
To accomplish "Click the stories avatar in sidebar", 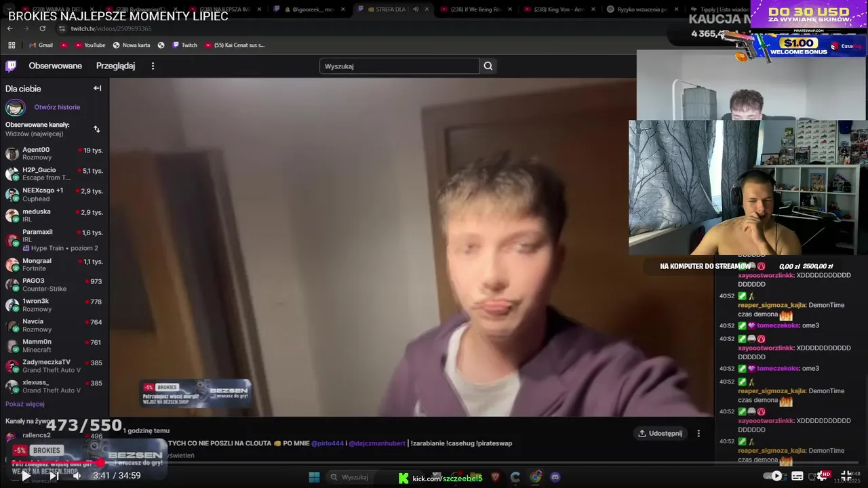I will 16,108.
